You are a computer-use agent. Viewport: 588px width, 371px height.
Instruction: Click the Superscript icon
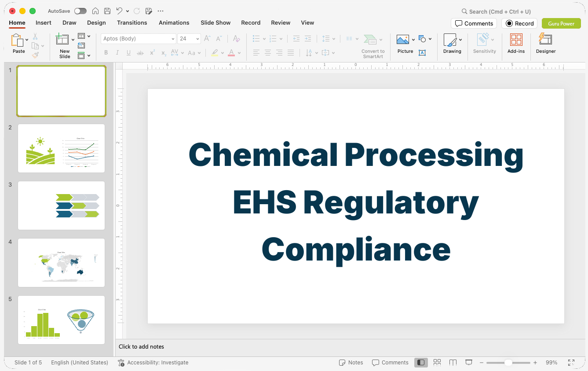click(152, 53)
